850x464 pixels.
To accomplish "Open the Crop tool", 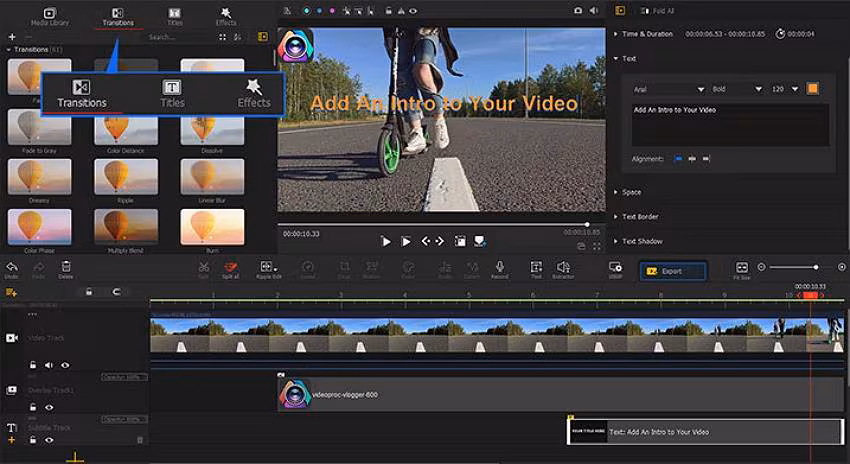I will [344, 269].
